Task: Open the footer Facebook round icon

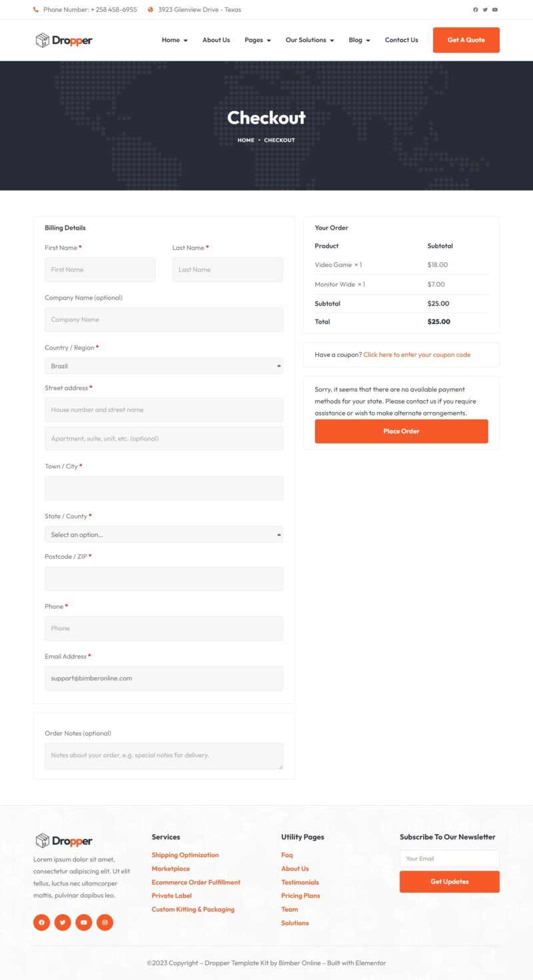Action: pyautogui.click(x=41, y=922)
